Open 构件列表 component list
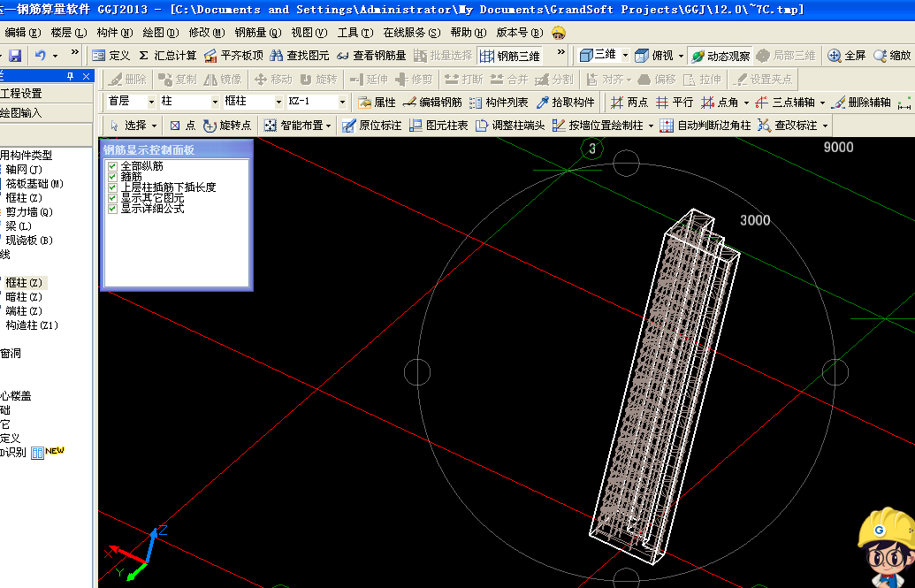915x588 pixels. [x=499, y=103]
